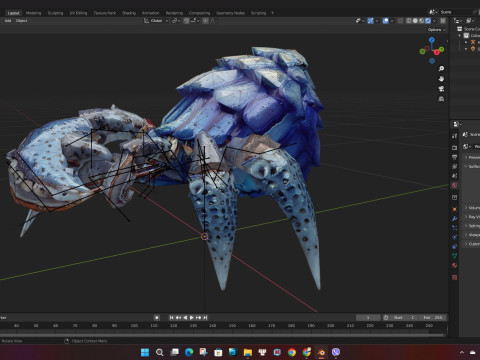Switch perspective/orthographic grid icon
Viewport: 480px width, 360px height.
441,99
